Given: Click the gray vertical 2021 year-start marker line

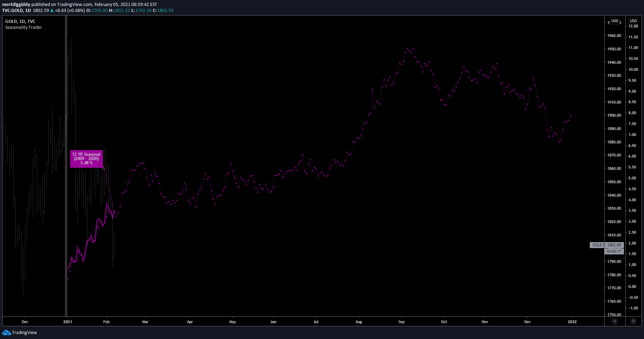Looking at the screenshot, I should [x=66, y=166].
